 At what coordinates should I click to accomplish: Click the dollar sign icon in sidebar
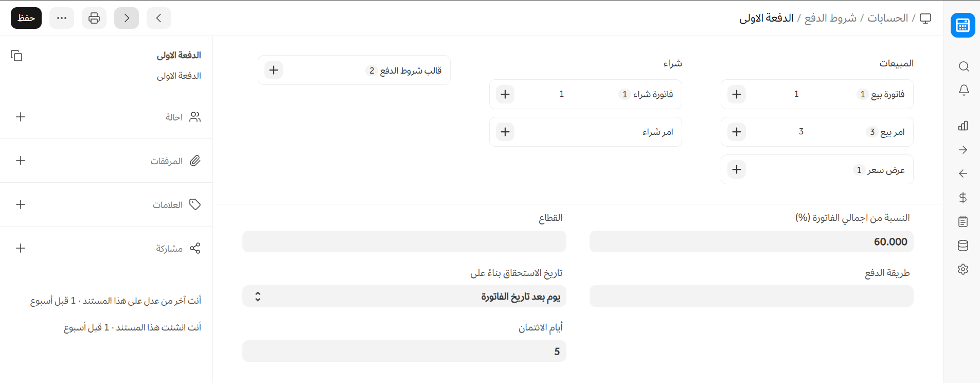pyautogui.click(x=964, y=198)
